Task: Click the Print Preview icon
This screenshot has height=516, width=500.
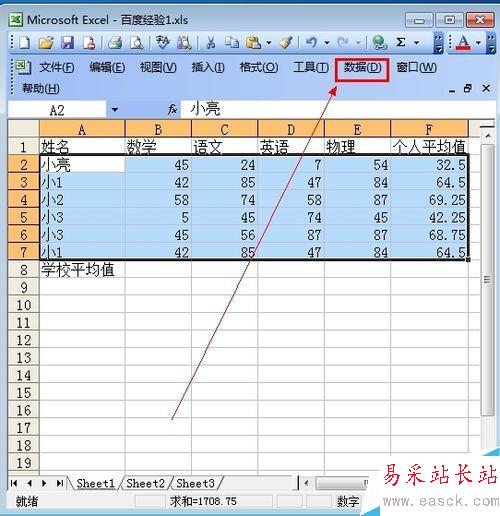Action: [137, 43]
